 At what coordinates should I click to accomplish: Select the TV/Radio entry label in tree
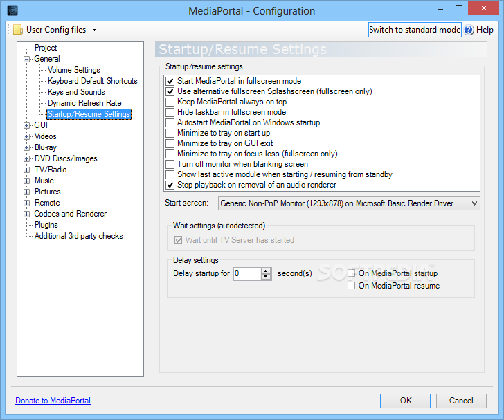point(51,170)
